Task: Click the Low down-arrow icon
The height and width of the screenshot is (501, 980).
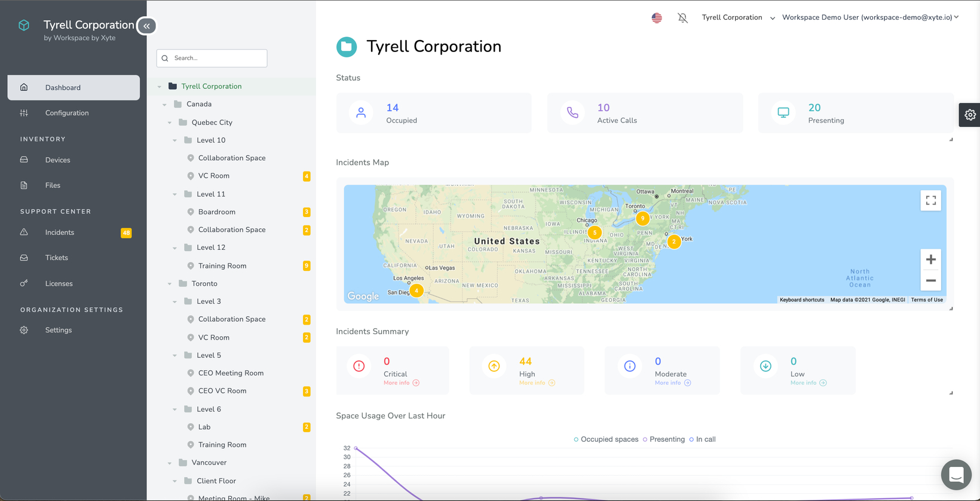Action: [x=765, y=366]
